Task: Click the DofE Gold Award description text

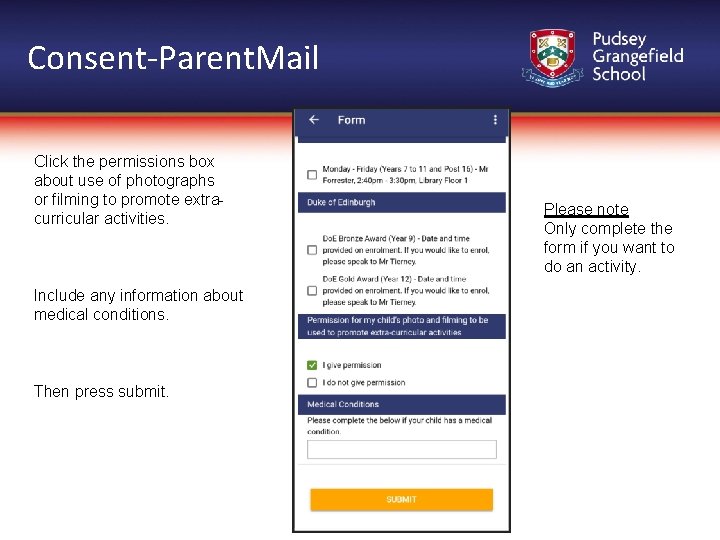Action: (406, 291)
